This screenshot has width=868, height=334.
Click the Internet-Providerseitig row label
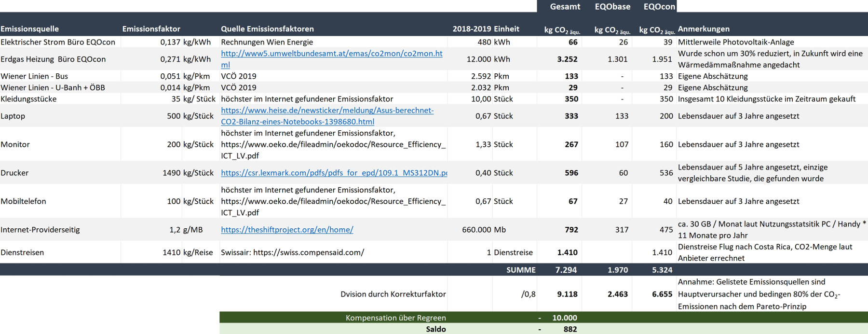click(40, 230)
